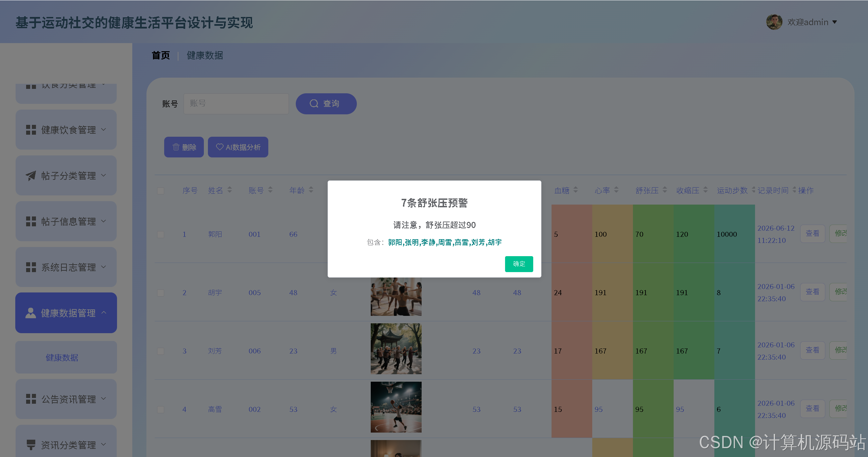Expand the 资讯分类管理 menu

[x=66, y=441]
